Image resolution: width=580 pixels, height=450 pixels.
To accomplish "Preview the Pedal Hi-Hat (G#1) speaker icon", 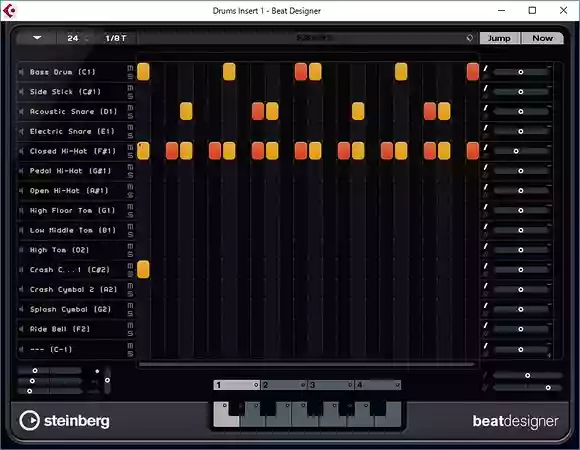I will point(21,171).
